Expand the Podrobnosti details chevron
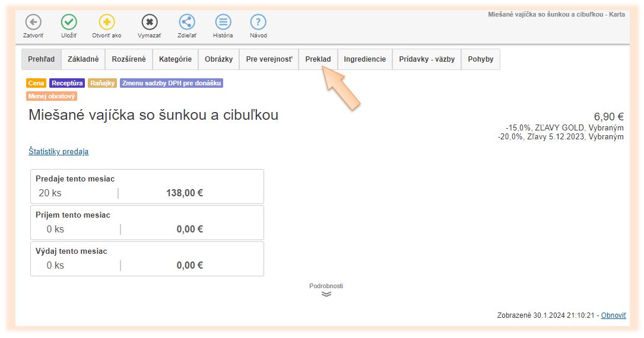Screen dimensions: 644x338 pos(326,294)
